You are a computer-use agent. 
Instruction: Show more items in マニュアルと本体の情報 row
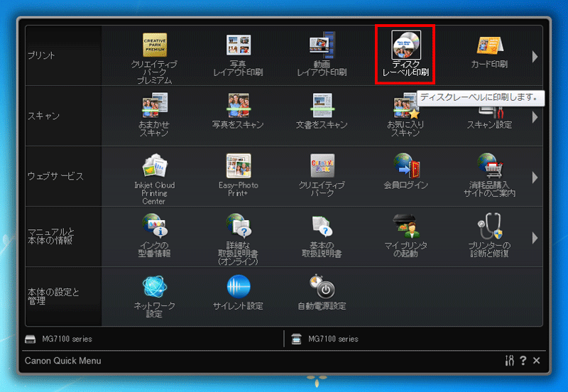(535, 238)
